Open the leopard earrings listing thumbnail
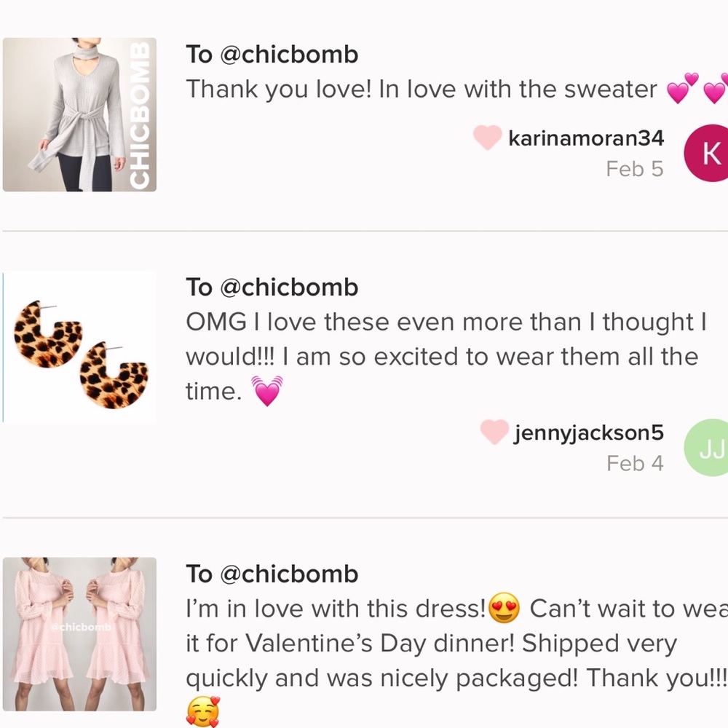728x728 pixels. click(79, 348)
